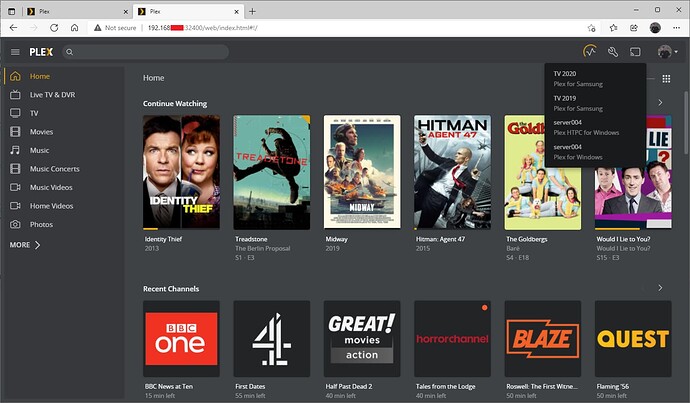
Task: Open a new browser tab
Action: tap(252, 11)
